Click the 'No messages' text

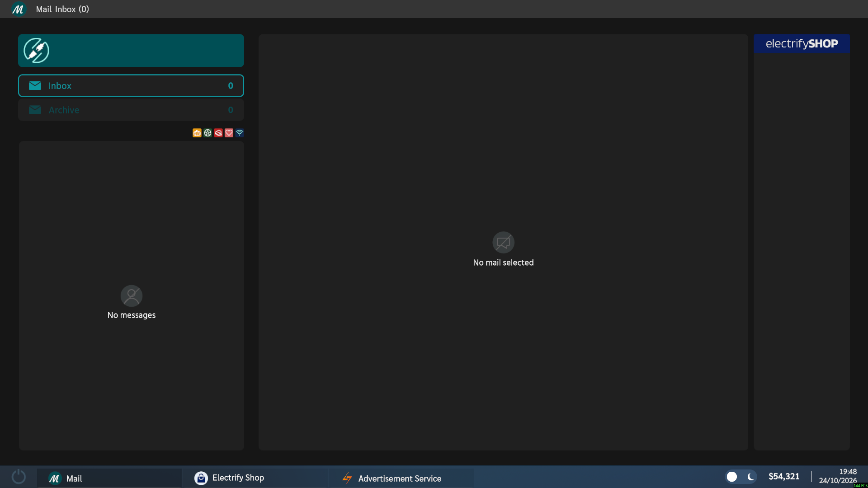(132, 315)
